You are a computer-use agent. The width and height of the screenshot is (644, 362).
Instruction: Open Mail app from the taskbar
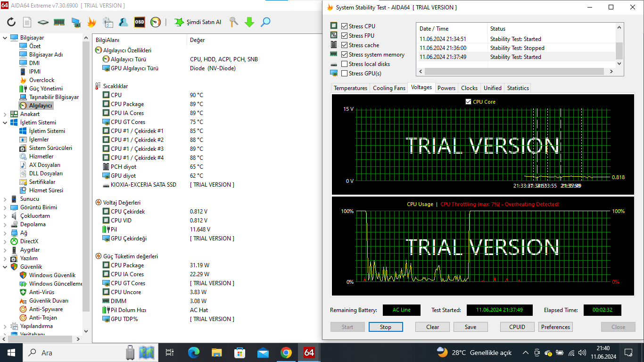263,353
